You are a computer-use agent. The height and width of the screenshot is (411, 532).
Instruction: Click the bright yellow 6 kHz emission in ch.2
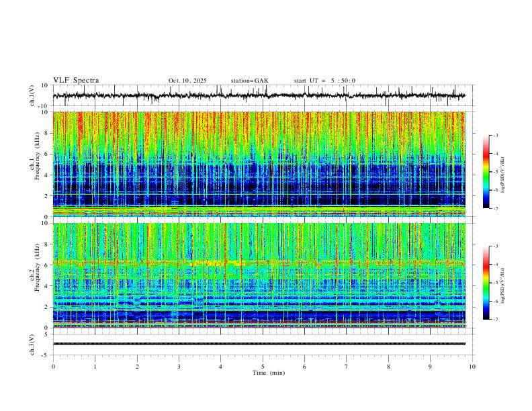tap(217, 263)
